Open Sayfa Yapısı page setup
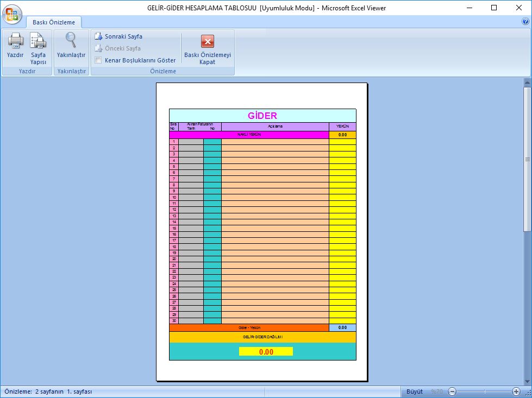532x398 pixels. (38, 41)
